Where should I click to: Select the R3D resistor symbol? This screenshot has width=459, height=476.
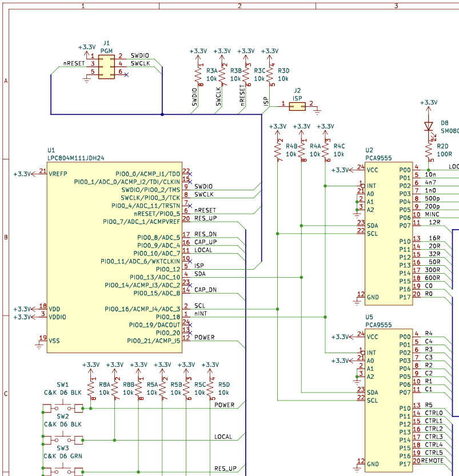click(x=270, y=75)
